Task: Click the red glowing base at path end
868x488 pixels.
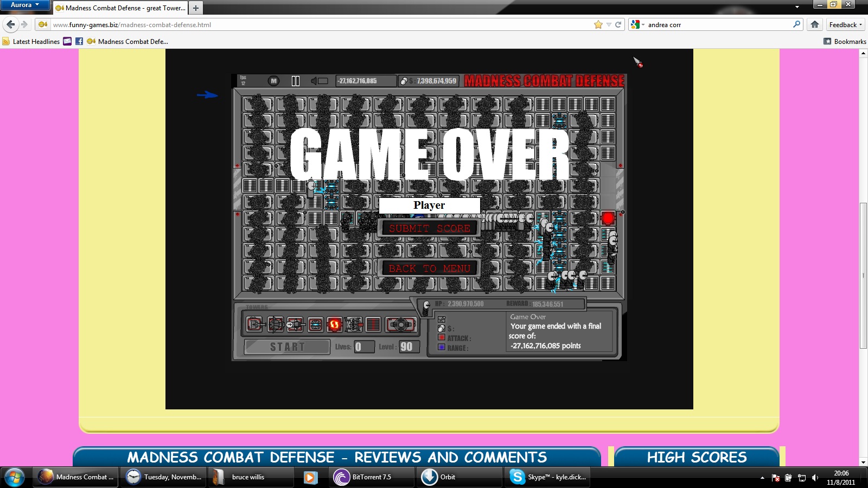Action: coord(608,218)
